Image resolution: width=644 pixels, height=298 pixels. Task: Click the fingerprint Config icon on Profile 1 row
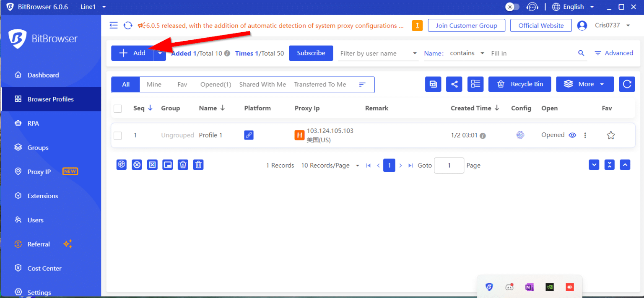tap(520, 135)
